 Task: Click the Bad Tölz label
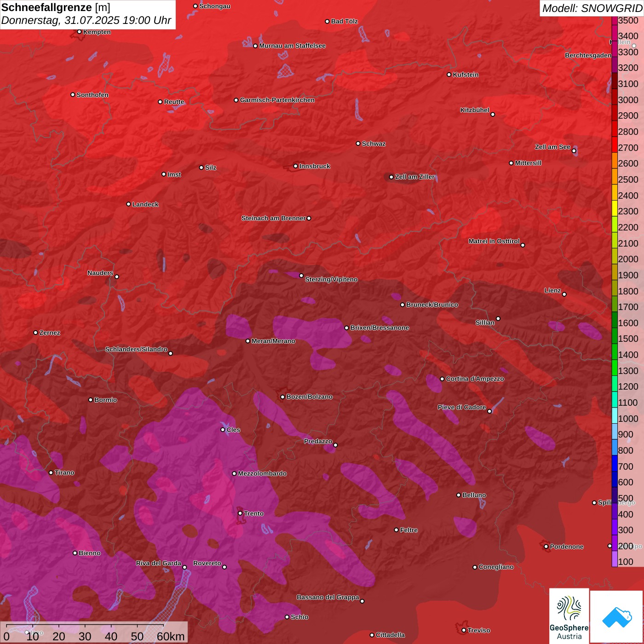coord(344,21)
